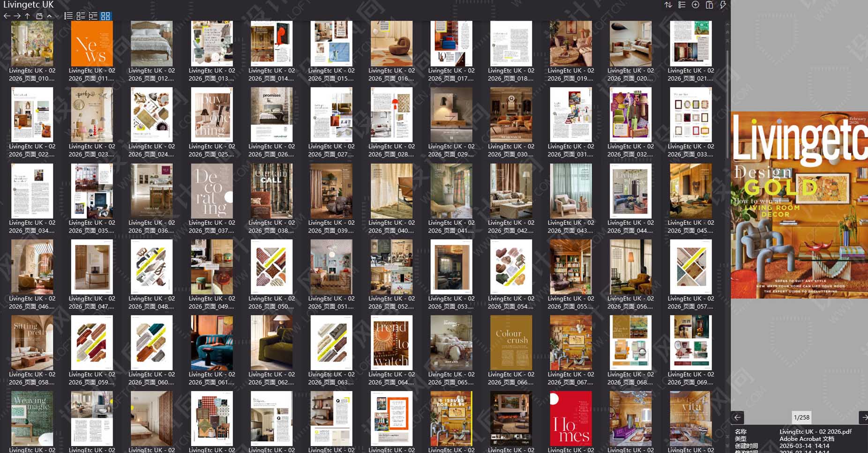Click the Livingetc UK title bar label
The height and width of the screenshot is (453, 868).
point(27,5)
